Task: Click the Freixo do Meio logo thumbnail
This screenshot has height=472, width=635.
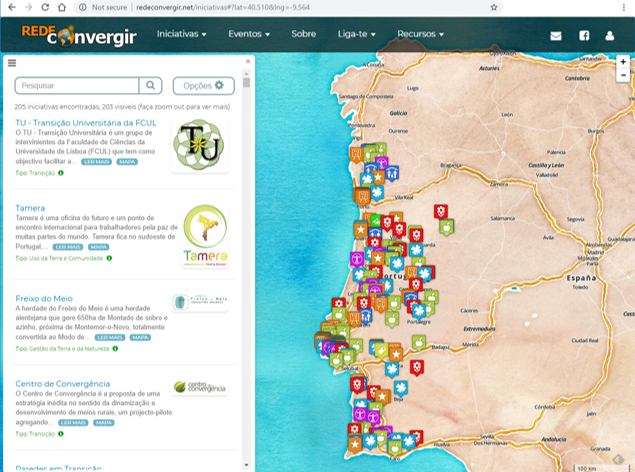Action: click(200, 302)
